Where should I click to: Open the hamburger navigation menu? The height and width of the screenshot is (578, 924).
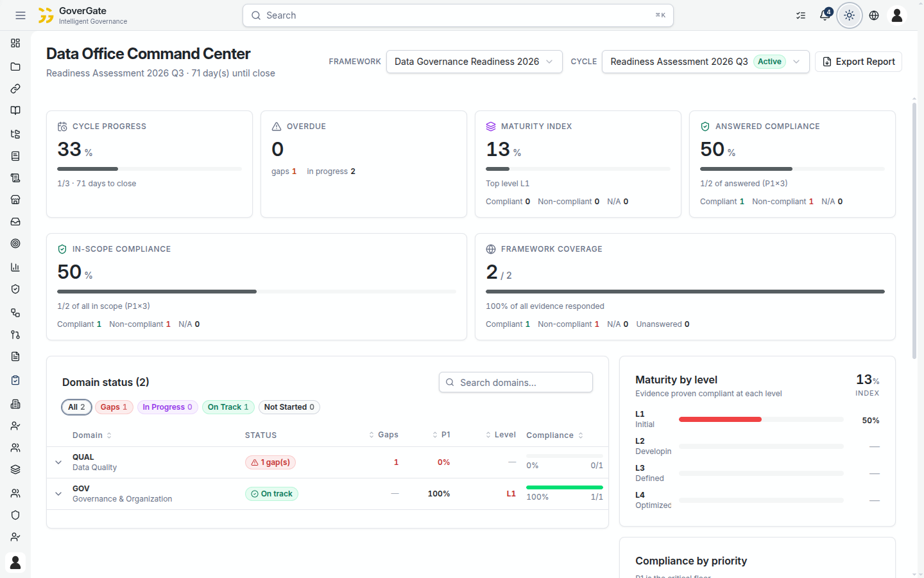[21, 15]
